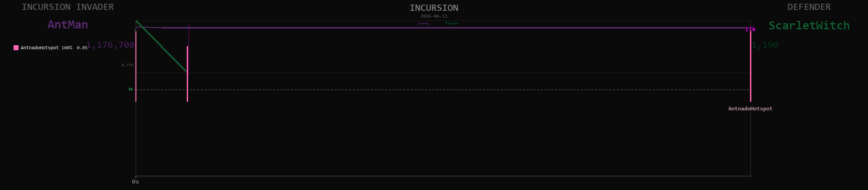Screen dimensions: 868x190
Task: Click the AntnadoHotspot label below chart
Action: [x=750, y=109]
